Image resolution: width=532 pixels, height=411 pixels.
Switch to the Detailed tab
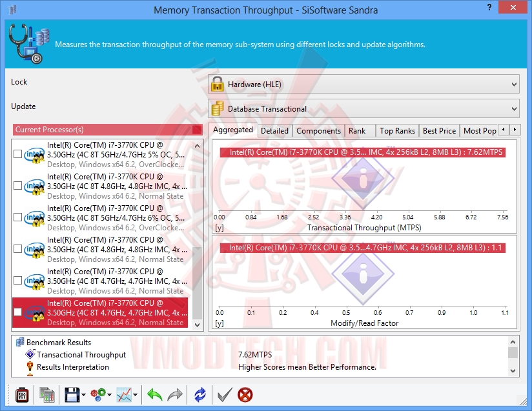[274, 131]
